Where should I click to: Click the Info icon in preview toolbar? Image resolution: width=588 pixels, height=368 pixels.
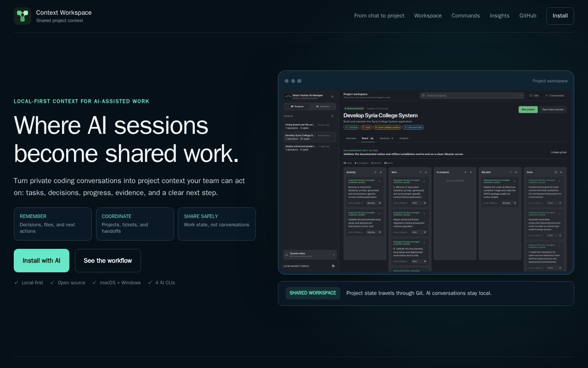(531, 96)
